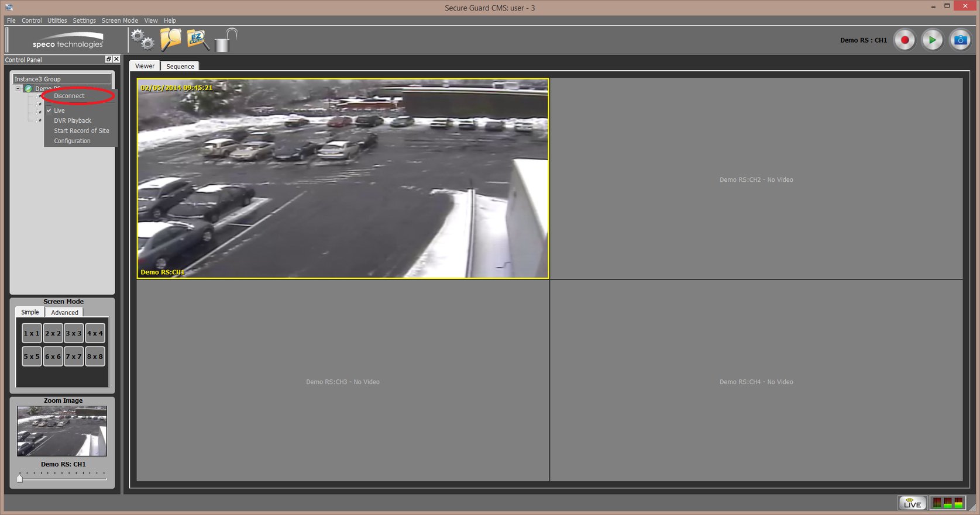Set layout to 5 x 5
The height and width of the screenshot is (515, 980).
tap(32, 357)
